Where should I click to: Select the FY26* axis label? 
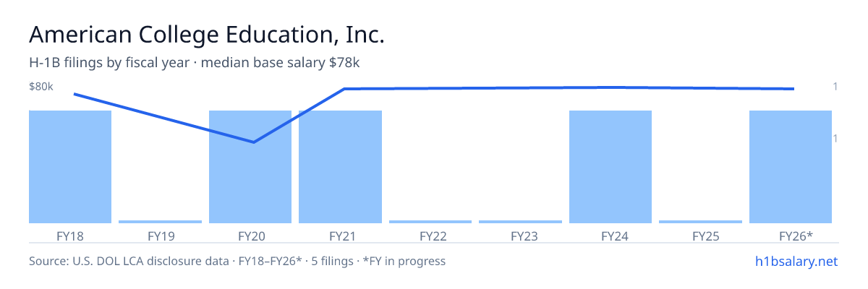point(796,236)
